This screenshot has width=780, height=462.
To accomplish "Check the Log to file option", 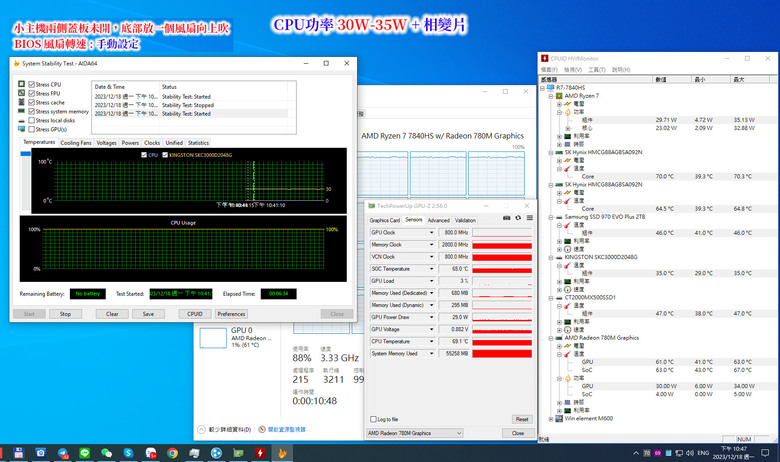I will coord(373,419).
